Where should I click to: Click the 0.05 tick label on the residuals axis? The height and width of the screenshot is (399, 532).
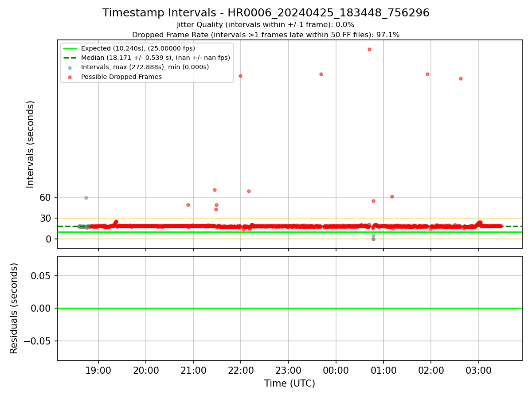(41, 276)
